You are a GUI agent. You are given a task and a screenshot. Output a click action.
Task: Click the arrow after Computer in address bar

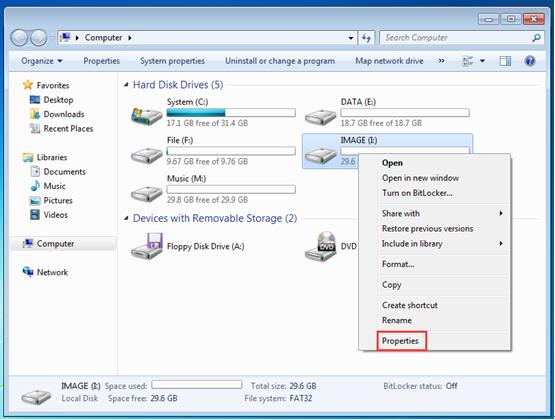(130, 38)
